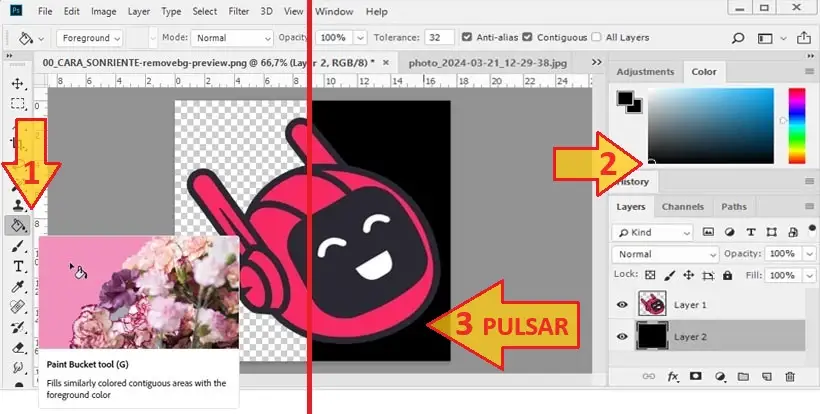This screenshot has width=820, height=414.
Task: Open the File menu
Action: coord(45,11)
